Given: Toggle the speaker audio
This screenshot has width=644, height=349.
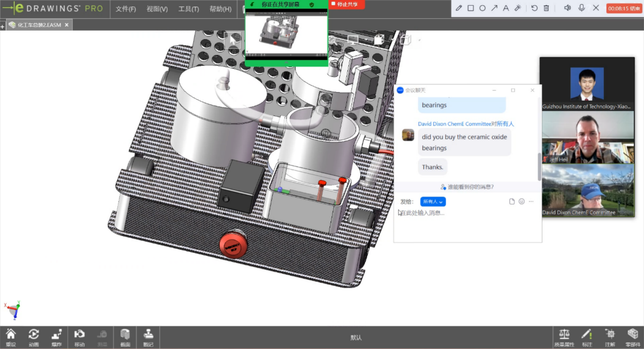Looking at the screenshot, I should point(567,8).
